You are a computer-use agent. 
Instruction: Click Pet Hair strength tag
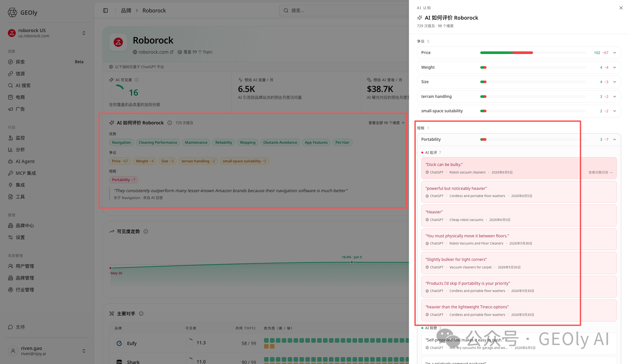click(342, 142)
